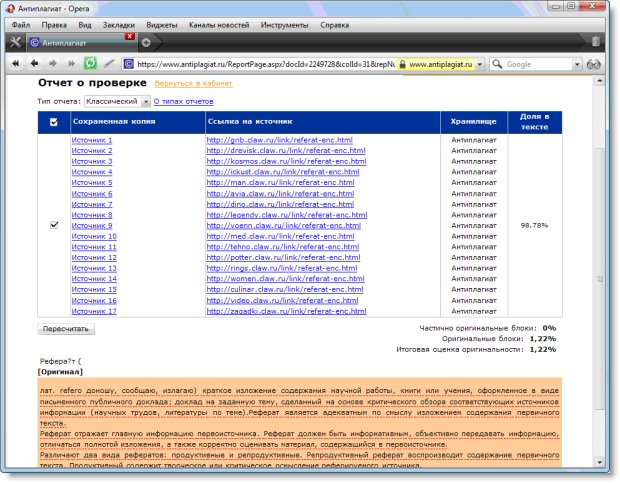This screenshot has height=483, width=620.
Task: Open the closed tabs trash icon
Action: click(596, 42)
